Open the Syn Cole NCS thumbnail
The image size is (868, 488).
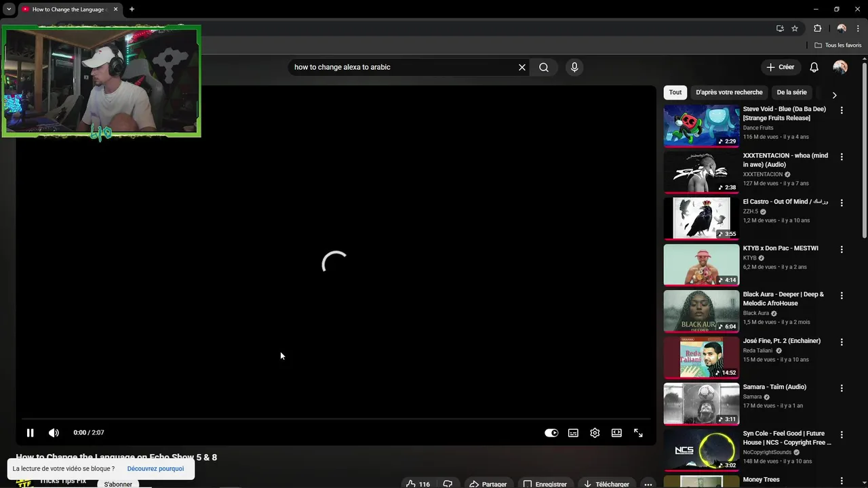click(x=701, y=449)
